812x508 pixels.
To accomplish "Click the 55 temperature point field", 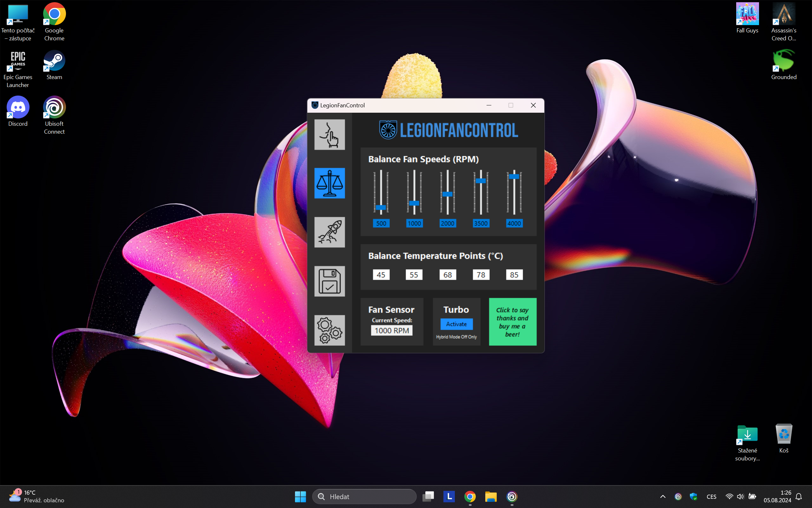I will (x=414, y=275).
